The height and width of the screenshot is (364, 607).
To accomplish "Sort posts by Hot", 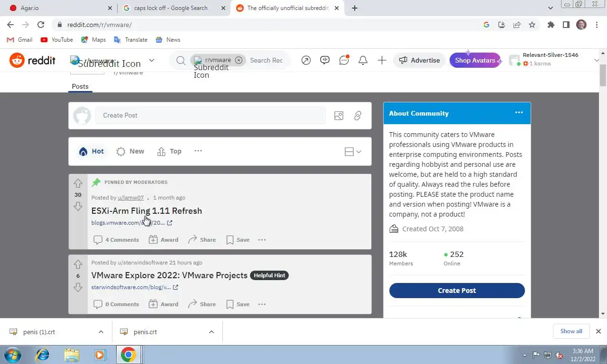I will pos(92,151).
